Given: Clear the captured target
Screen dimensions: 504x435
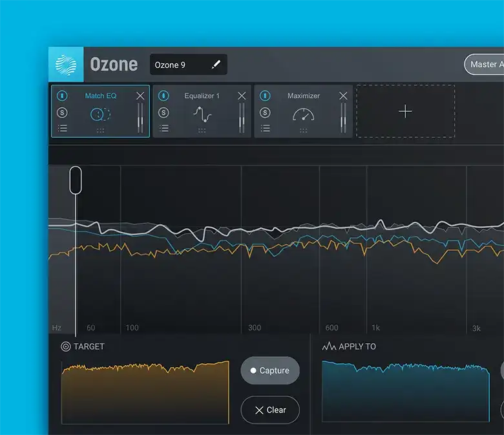Looking at the screenshot, I should (270, 410).
